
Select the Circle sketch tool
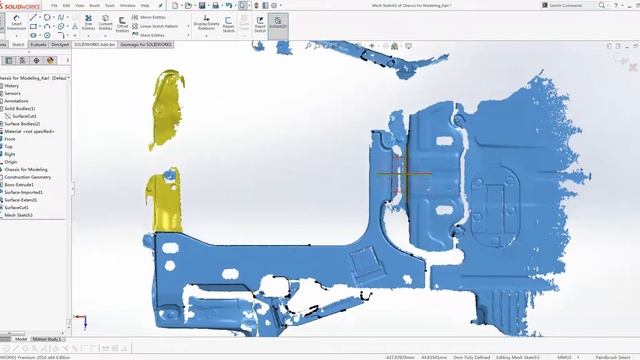tap(47, 18)
